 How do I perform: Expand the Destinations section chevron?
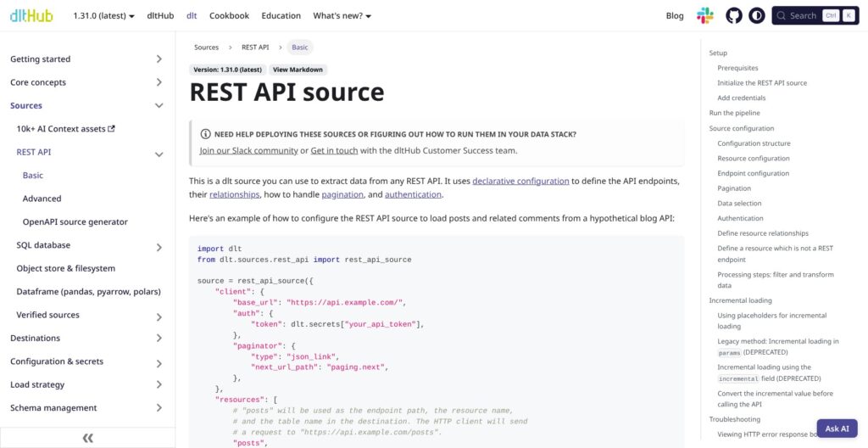click(x=159, y=338)
